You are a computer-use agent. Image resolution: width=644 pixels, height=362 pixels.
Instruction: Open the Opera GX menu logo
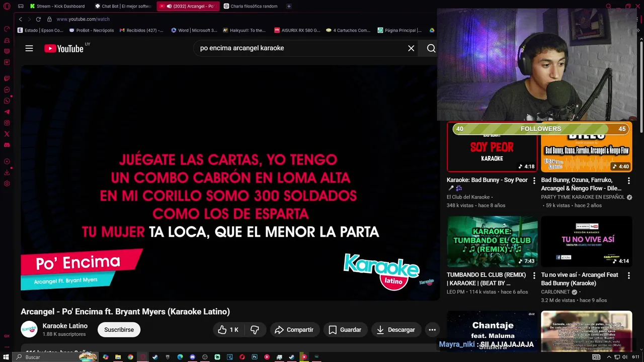[7, 7]
